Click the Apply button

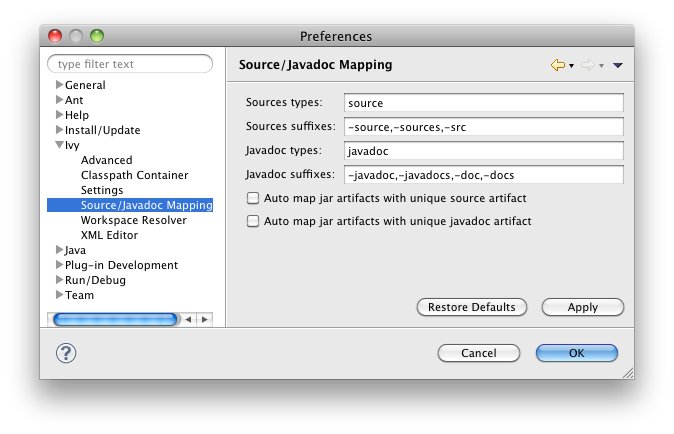582,307
